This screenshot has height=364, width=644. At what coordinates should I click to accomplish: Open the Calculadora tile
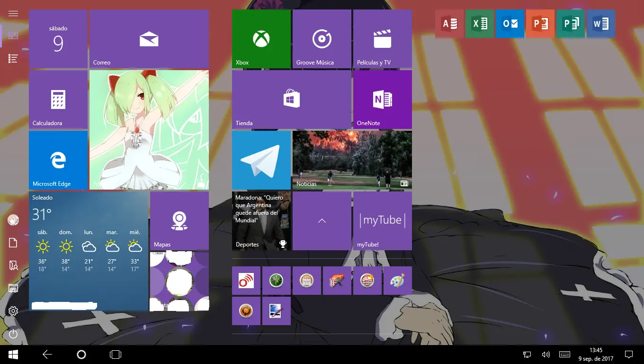click(x=58, y=100)
